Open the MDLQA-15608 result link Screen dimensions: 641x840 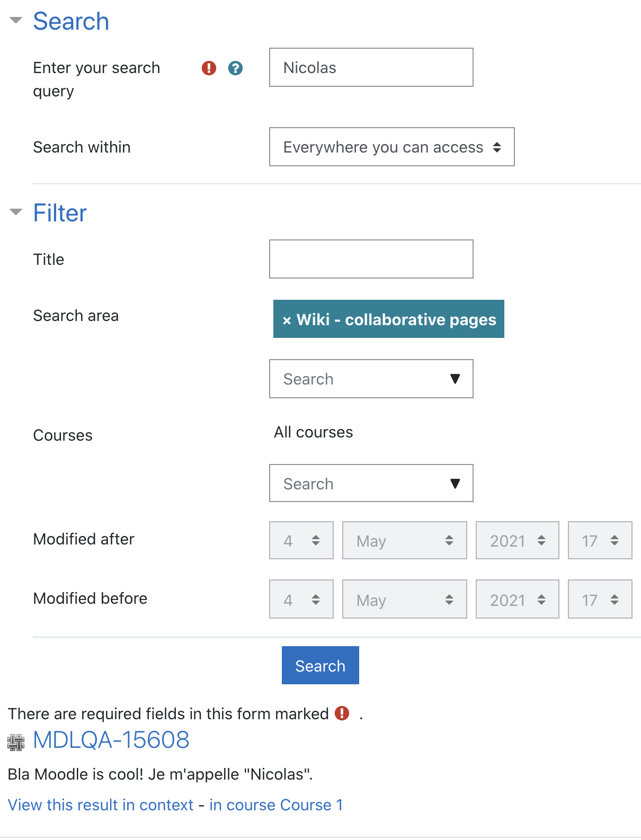pos(111,740)
